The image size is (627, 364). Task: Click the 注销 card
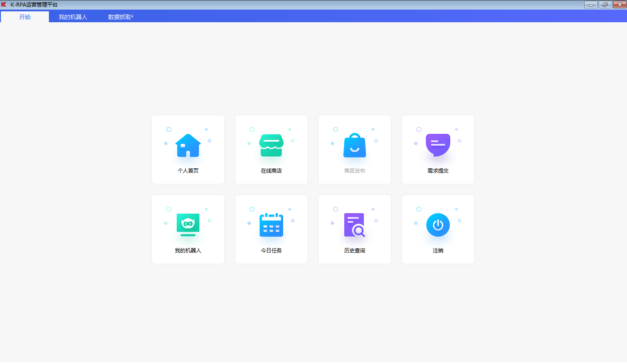[438, 229]
